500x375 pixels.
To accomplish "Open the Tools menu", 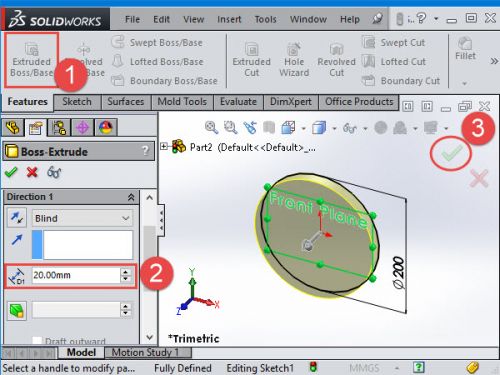I will (265, 19).
